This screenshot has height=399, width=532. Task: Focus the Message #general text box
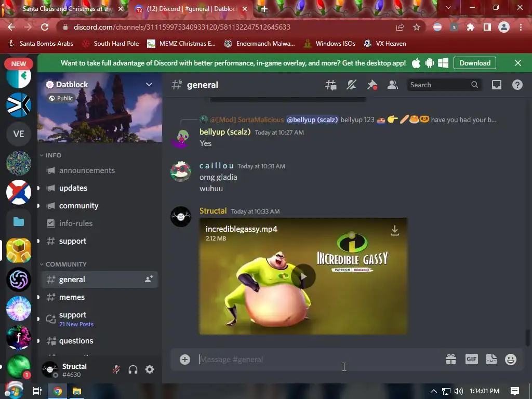[x=319, y=360]
